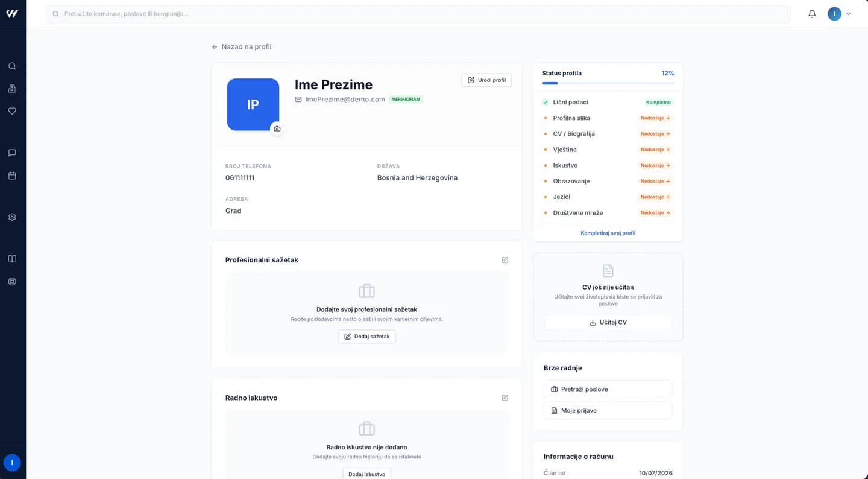
Task: Click membership date 10/07/2026
Action: tap(656, 474)
